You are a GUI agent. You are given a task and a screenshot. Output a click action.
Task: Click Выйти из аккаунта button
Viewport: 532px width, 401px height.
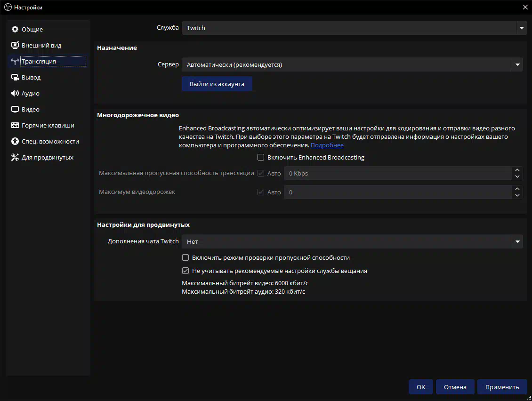click(217, 84)
